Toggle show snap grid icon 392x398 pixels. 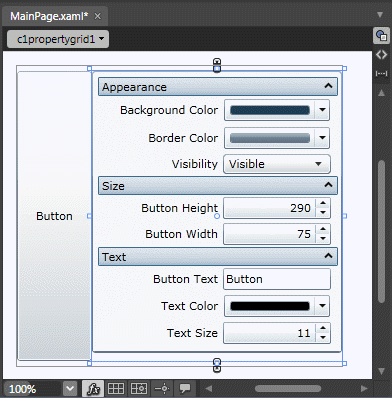[116, 388]
